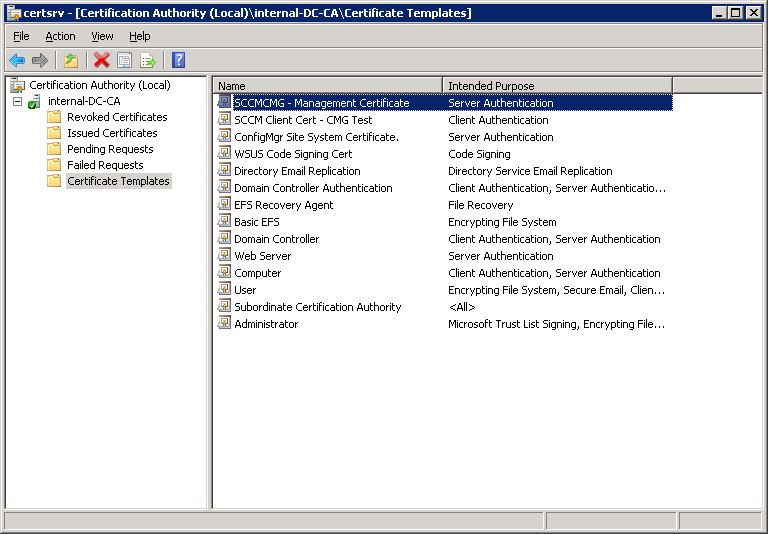Viewport: 768px width, 534px height.
Task: Select the Administrator template name
Action: [266, 324]
